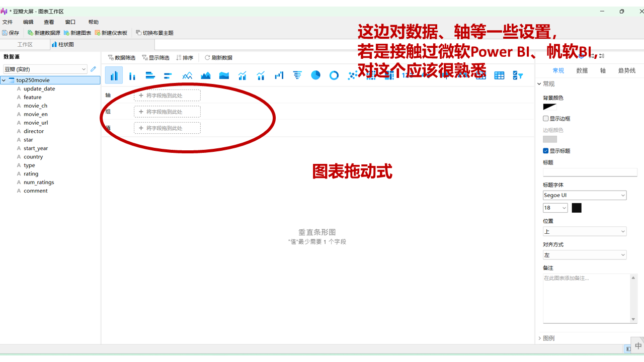
Task: Select the num_ratings field
Action: tap(39, 183)
